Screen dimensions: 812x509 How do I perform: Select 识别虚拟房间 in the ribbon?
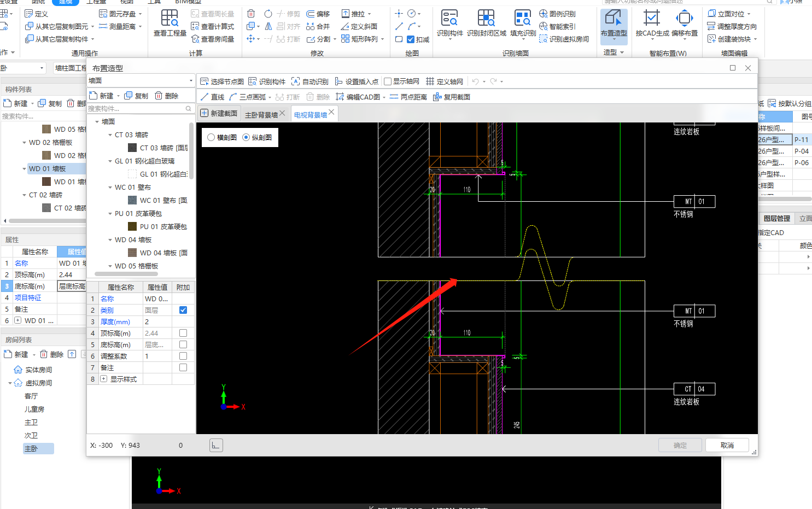point(564,39)
